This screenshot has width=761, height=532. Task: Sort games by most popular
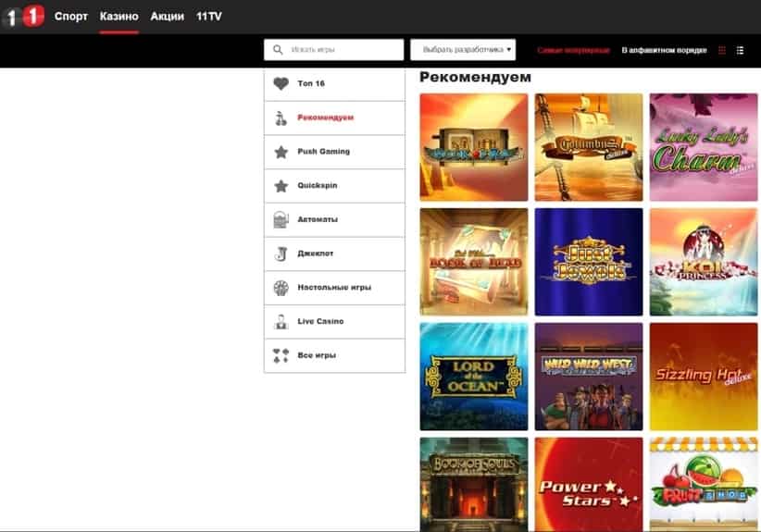click(573, 50)
